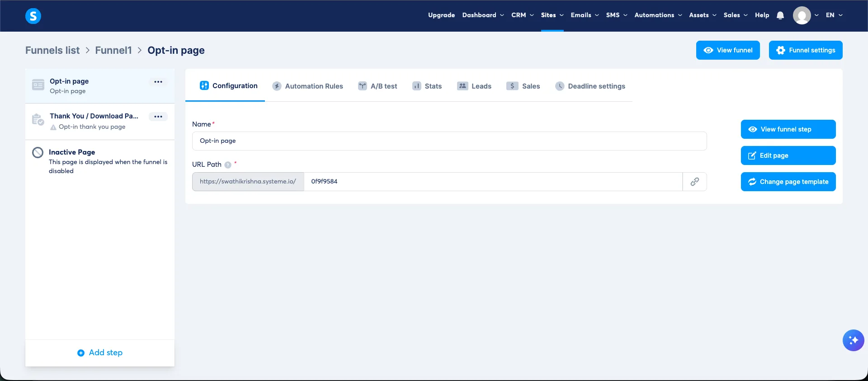Click the View funnel button
Viewport: 868px width, 381px height.
pyautogui.click(x=728, y=50)
